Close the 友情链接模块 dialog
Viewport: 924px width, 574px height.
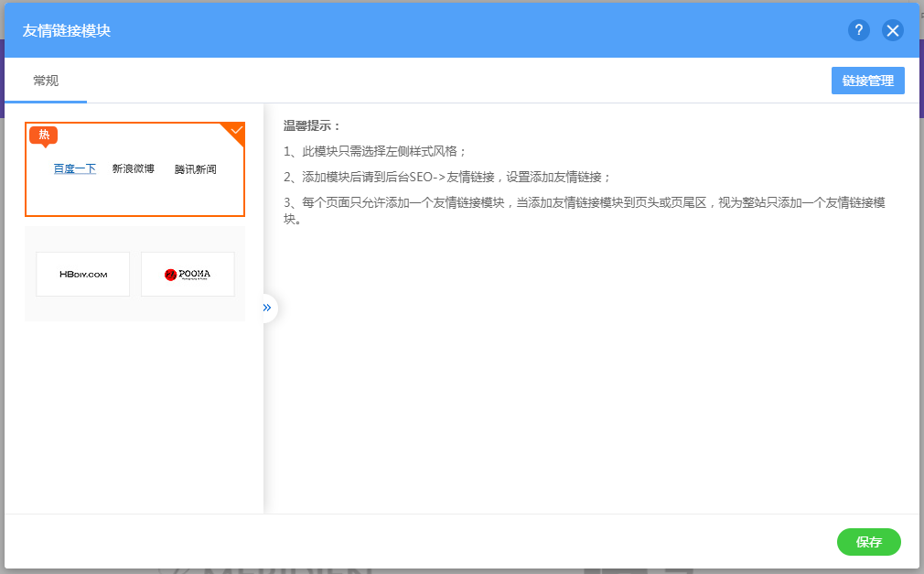(892, 30)
